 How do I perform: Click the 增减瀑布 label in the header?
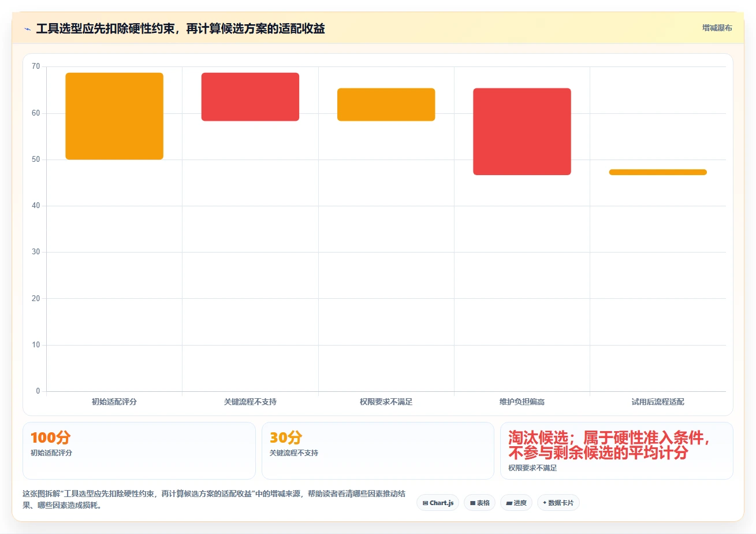click(717, 28)
